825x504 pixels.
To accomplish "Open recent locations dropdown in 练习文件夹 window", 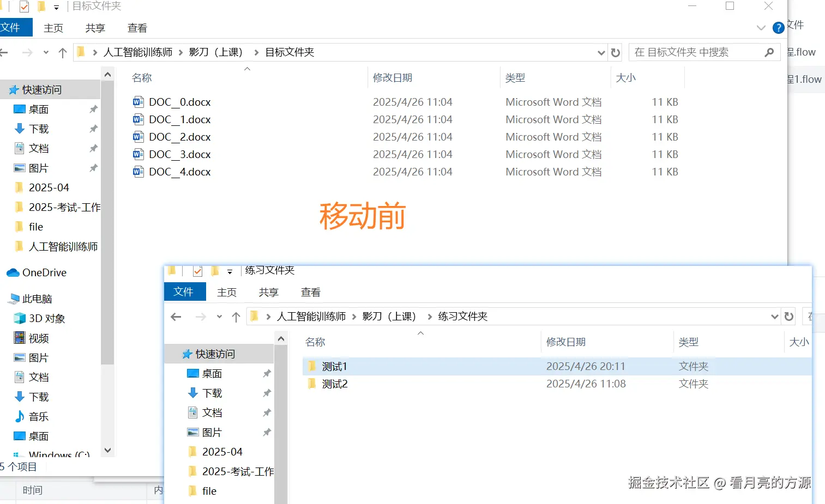I will pyautogui.click(x=219, y=317).
